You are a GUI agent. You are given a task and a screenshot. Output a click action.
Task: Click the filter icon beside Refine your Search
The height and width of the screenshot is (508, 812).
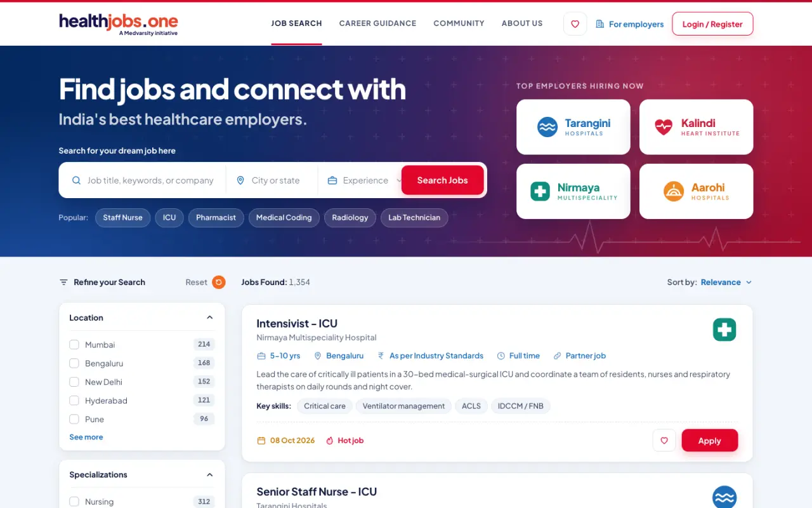point(63,282)
